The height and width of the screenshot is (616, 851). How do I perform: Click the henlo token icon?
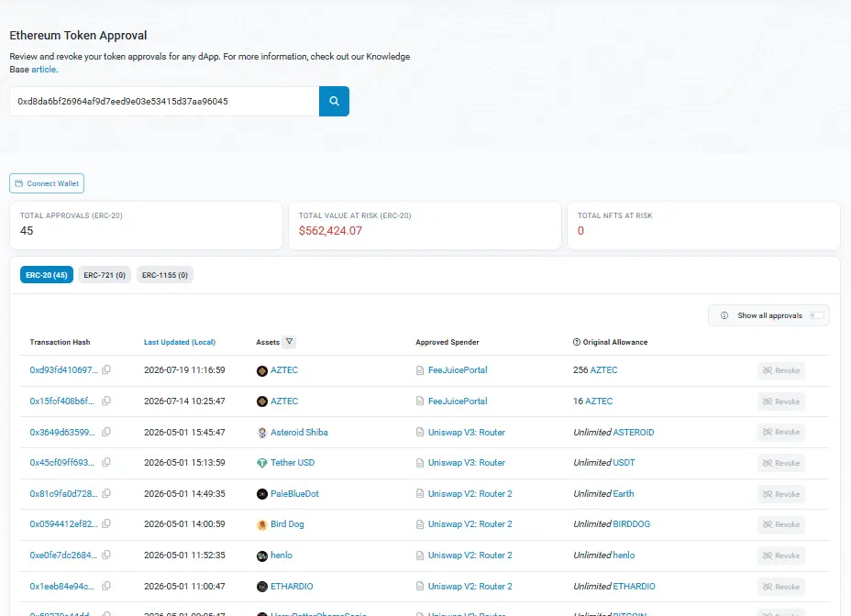click(x=262, y=555)
